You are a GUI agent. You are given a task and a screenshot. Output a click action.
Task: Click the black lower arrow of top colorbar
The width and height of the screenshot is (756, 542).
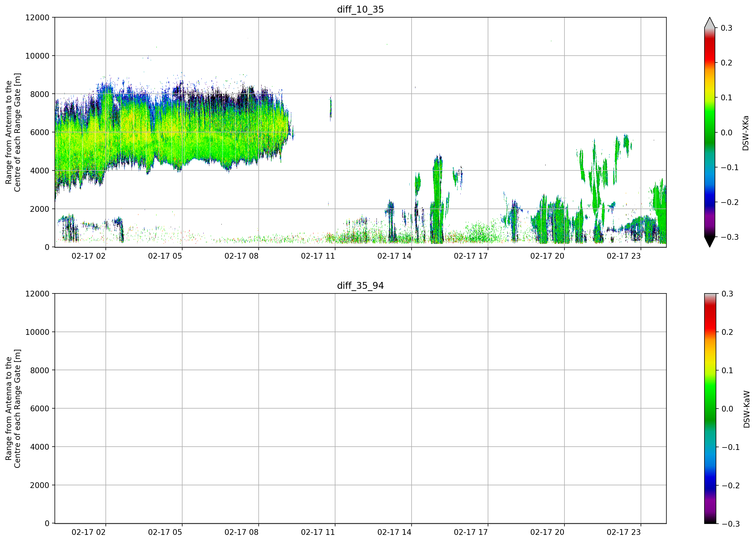(710, 242)
